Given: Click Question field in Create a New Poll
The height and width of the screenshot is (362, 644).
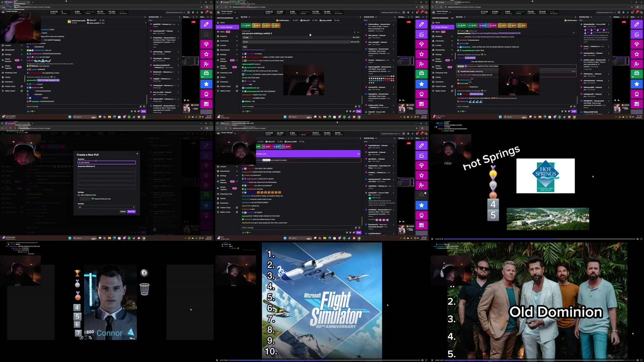Looking at the screenshot, I should coord(107,162).
